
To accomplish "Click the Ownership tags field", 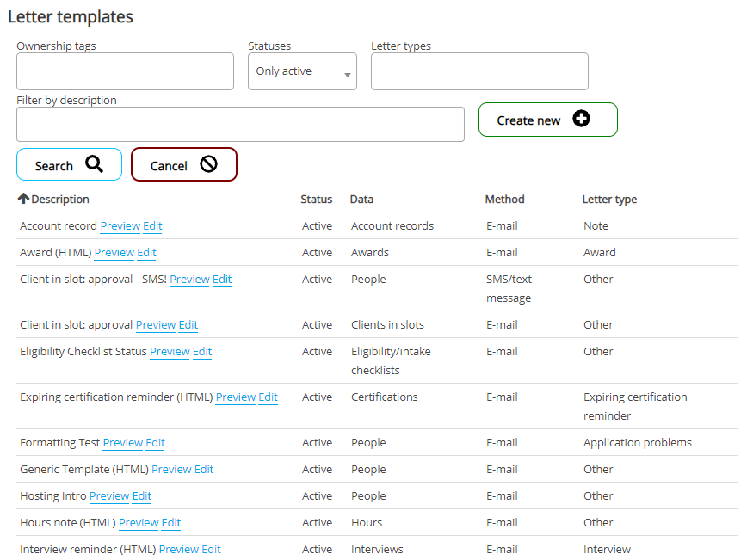I will [x=125, y=71].
